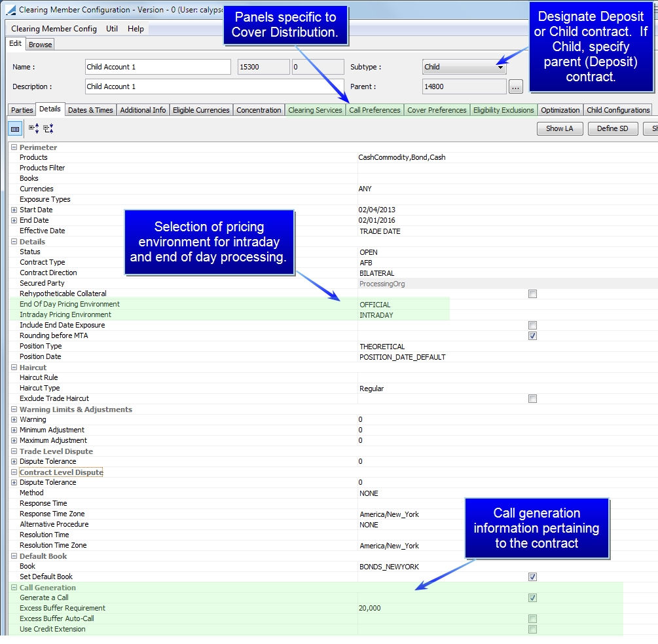Screen dimensions: 658x644
Task: Click the Position Type value THEORETICAL
Action: 382,347
